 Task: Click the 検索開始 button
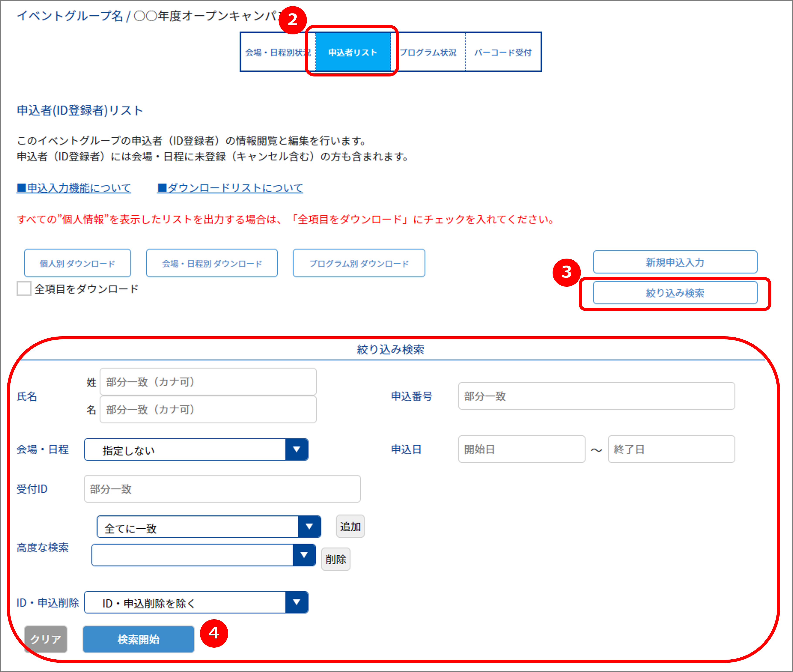point(139,639)
